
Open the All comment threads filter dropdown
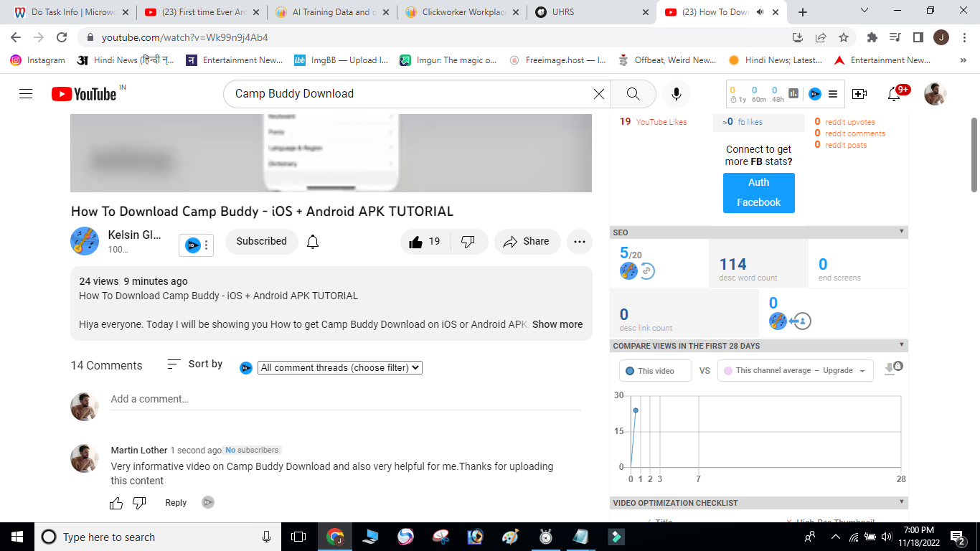click(340, 367)
